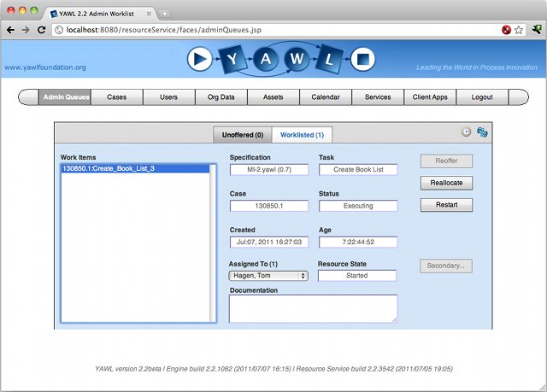Screen dimensions: 547x392
Task: Select the Worklisted (1) tab
Action: [302, 135]
